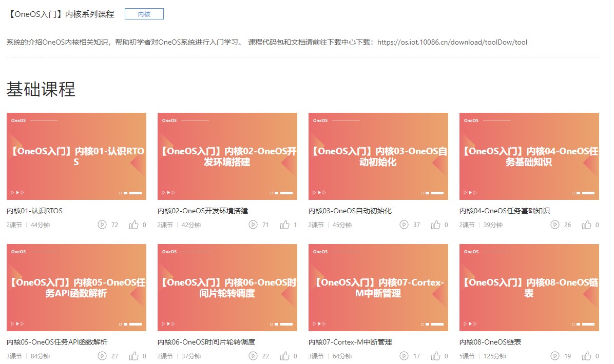Like the 内核06-OneOS时间片轮转调度 course
The width and height of the screenshot is (614, 364).
[285, 356]
